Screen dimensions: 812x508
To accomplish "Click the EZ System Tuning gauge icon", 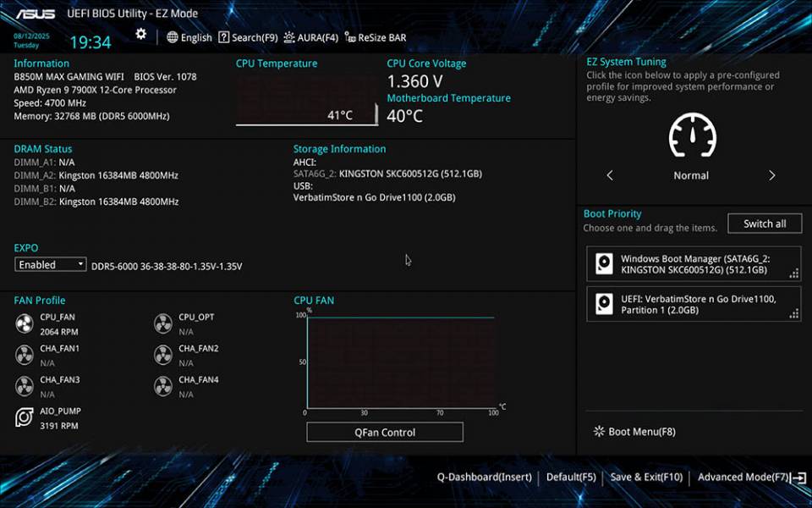I will click(x=692, y=138).
